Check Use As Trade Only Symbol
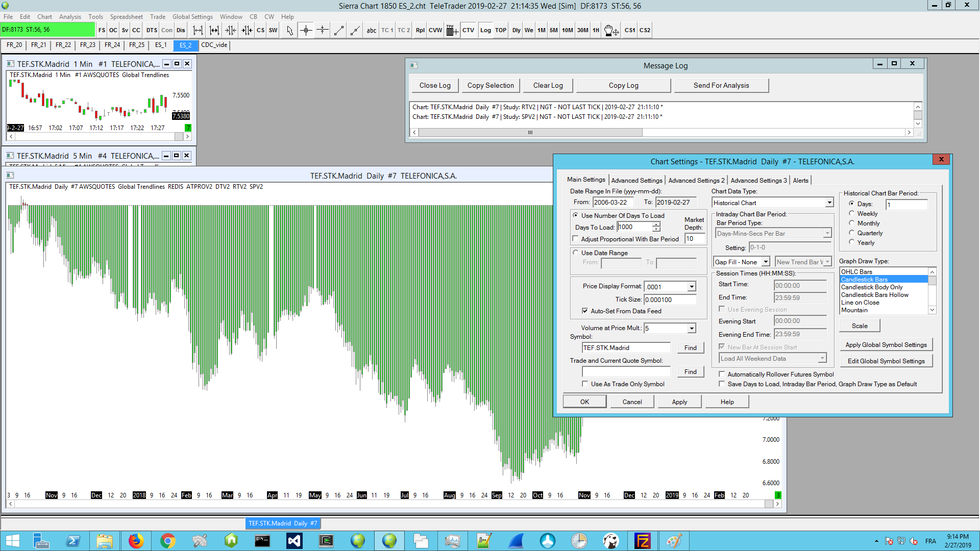Viewport: 980px width, 551px height. point(585,384)
